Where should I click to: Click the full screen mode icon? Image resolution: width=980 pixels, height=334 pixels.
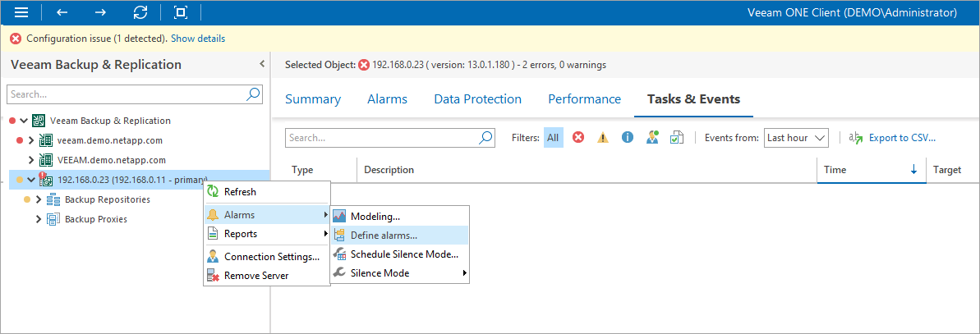181,12
